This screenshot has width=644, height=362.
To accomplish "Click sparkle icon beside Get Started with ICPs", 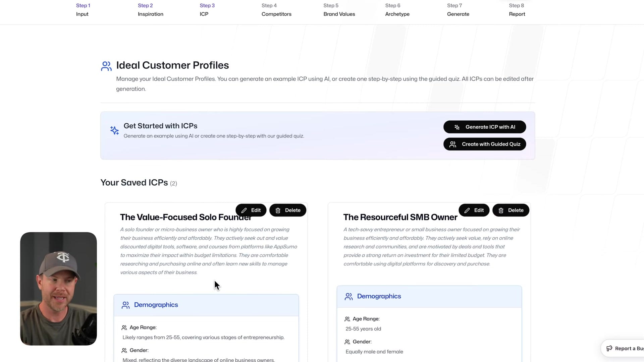I will point(114,130).
